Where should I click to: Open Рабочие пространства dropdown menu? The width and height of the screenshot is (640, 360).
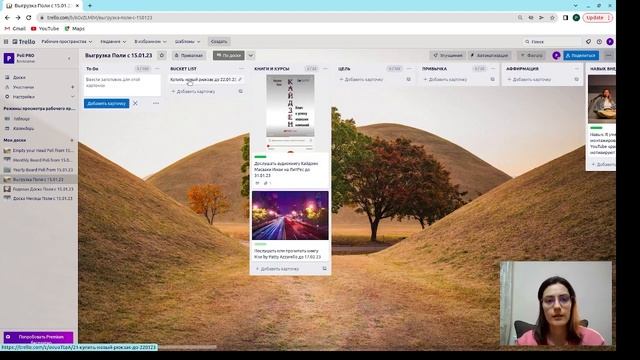67,42
